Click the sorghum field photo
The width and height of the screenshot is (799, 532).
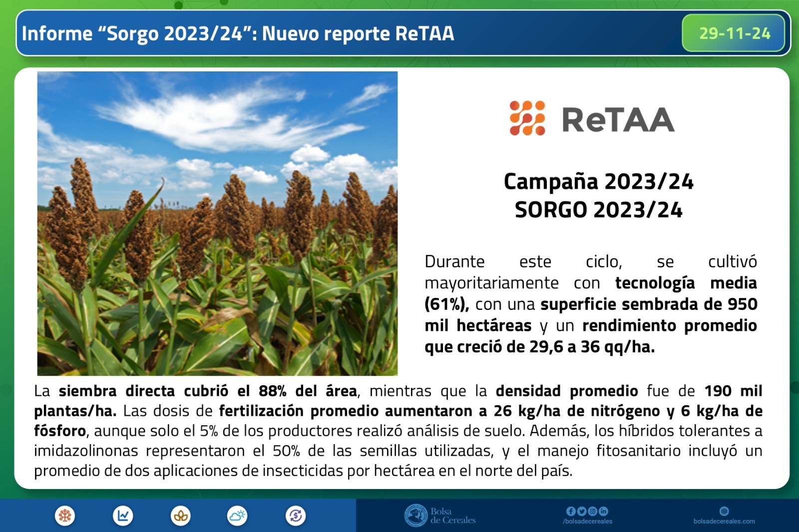pos(217,223)
